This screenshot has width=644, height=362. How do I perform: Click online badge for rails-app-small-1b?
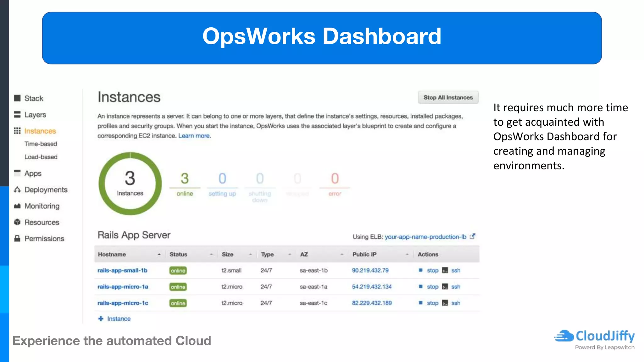178,271
